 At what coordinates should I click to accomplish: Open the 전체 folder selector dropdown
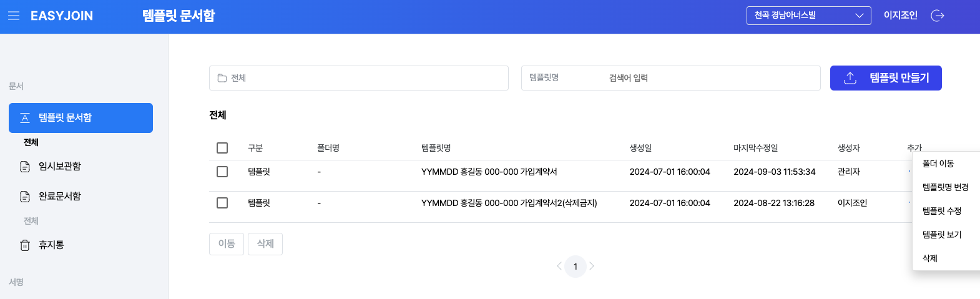pyautogui.click(x=359, y=78)
